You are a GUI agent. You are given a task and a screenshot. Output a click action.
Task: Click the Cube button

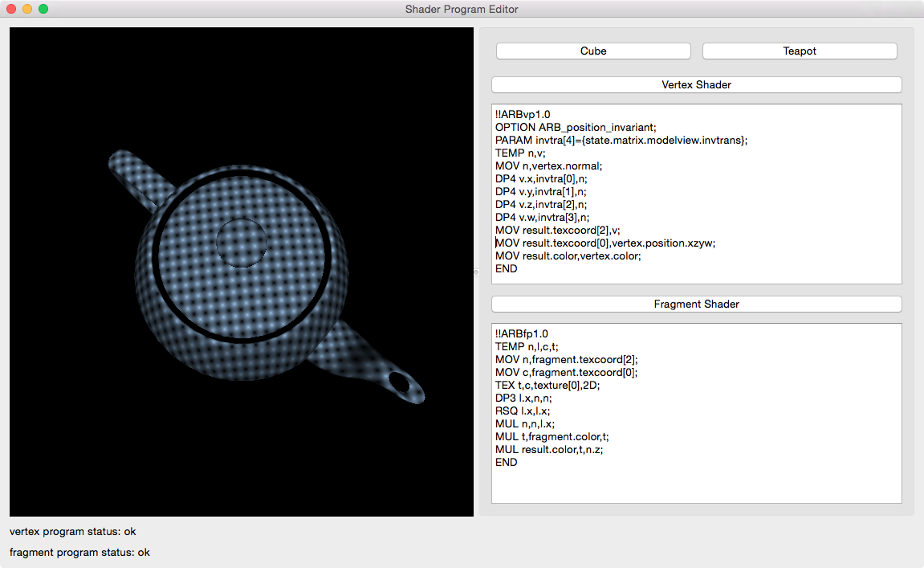pos(593,51)
